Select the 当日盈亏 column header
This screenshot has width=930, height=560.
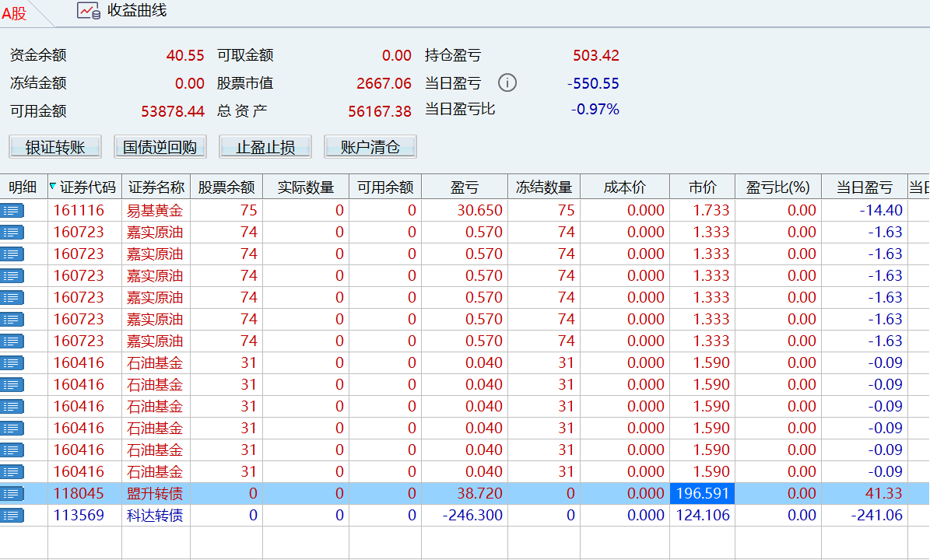click(x=864, y=187)
